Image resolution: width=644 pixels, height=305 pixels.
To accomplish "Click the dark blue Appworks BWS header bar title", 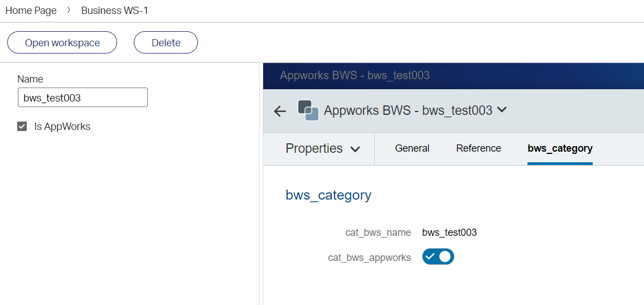I will [x=355, y=75].
